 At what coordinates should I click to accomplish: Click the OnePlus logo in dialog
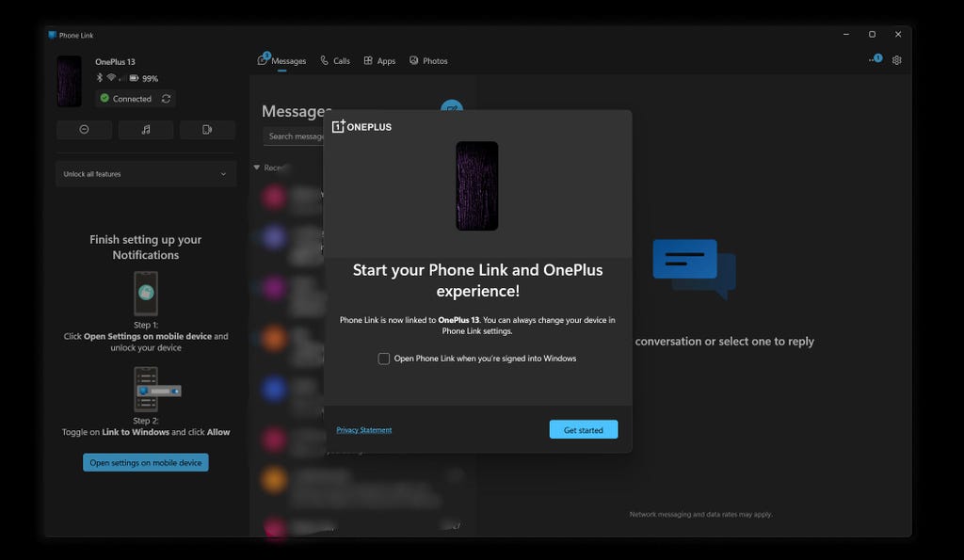tap(361, 127)
